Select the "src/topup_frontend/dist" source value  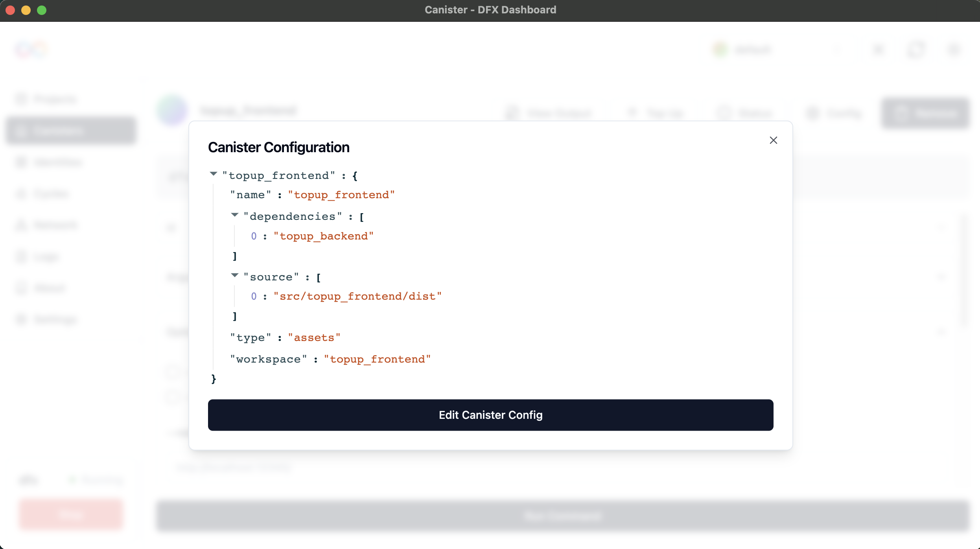pos(357,297)
